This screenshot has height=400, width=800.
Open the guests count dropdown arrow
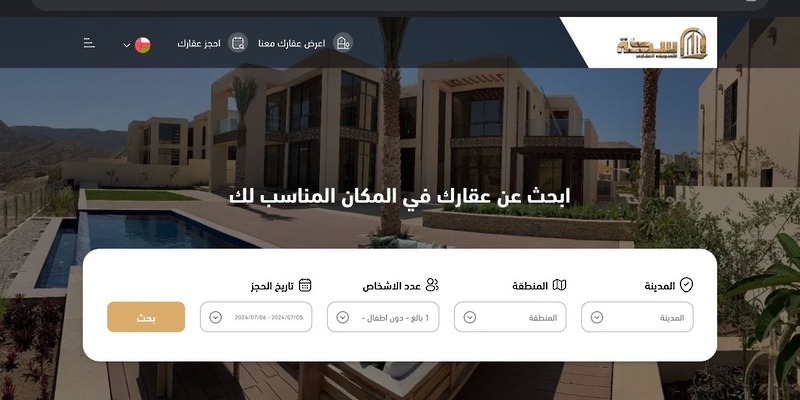click(343, 317)
